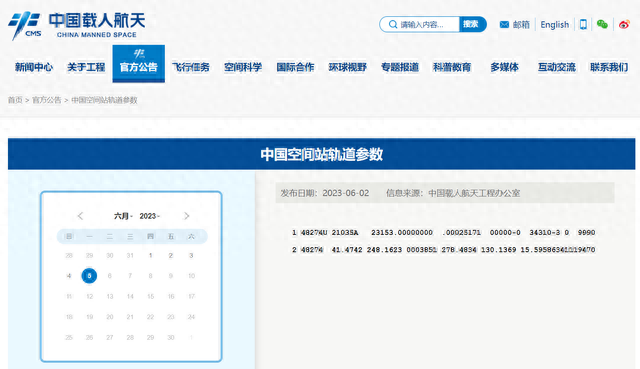Open the WeChat icon
This screenshot has width=640, height=369.
pyautogui.click(x=602, y=24)
